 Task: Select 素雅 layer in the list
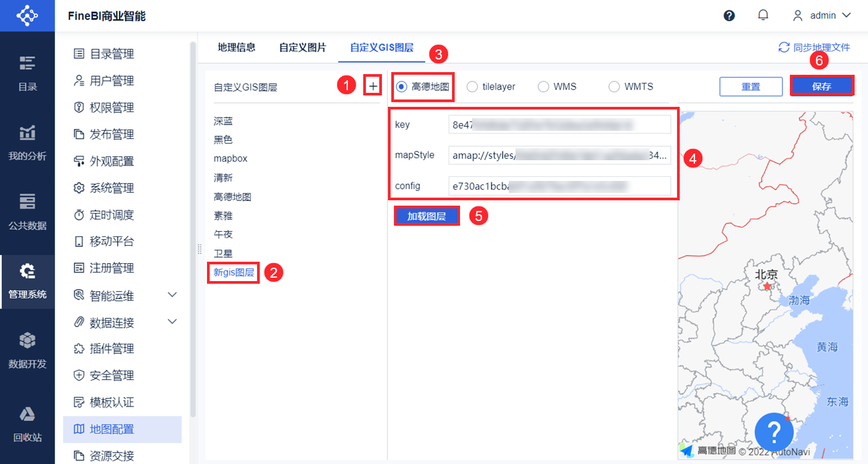tap(223, 216)
